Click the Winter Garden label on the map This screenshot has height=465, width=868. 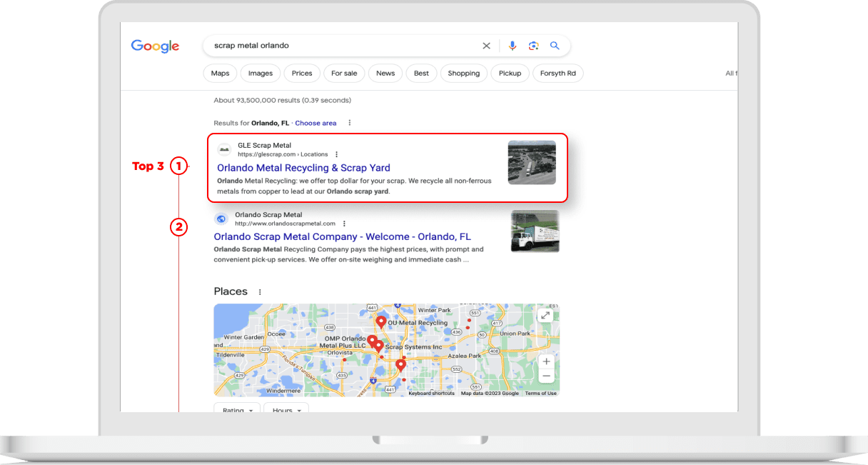(x=243, y=337)
